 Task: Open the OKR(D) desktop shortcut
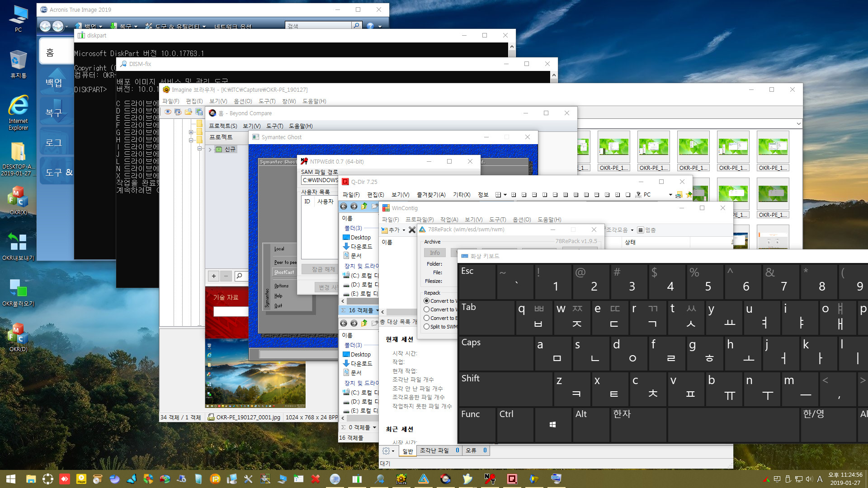(18, 337)
